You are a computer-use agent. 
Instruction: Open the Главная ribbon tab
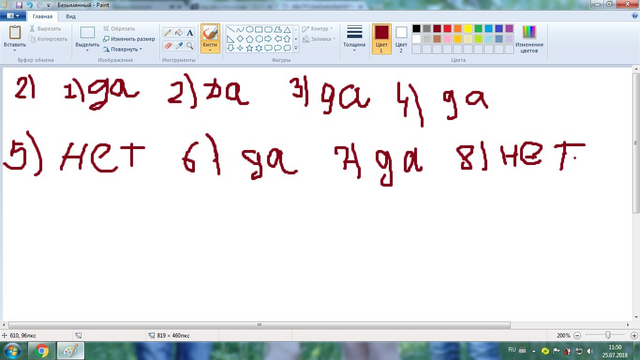coord(42,17)
